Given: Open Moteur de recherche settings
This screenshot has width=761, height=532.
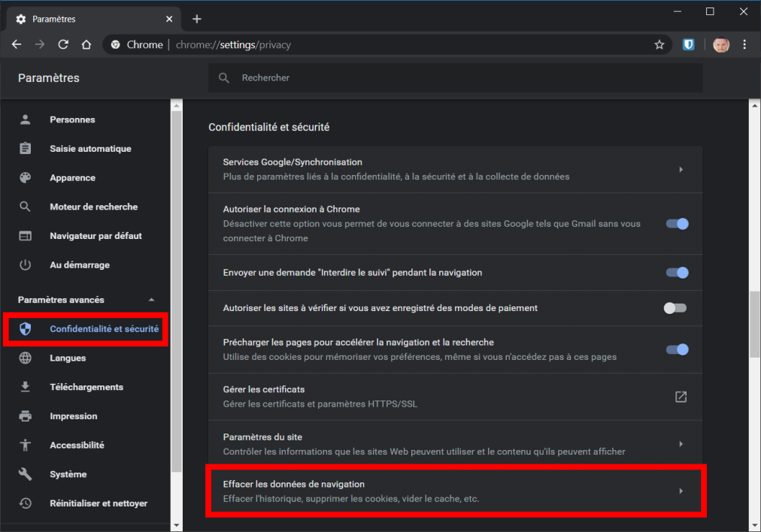Looking at the screenshot, I should click(93, 207).
